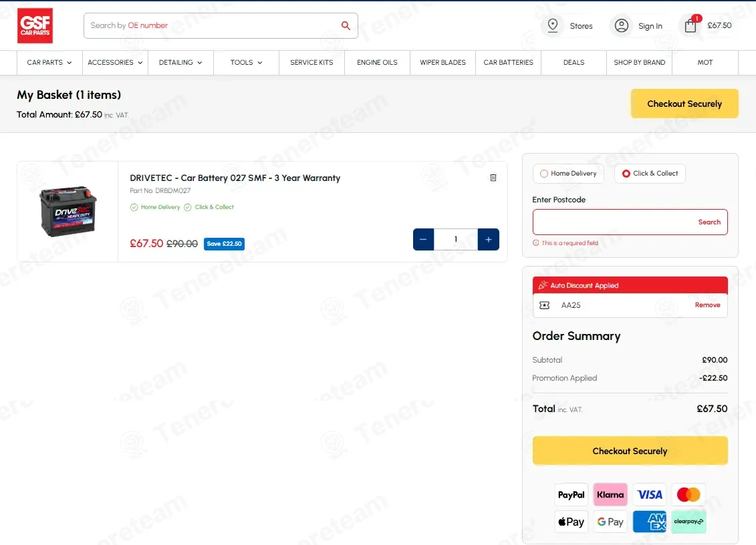This screenshot has width=756, height=545.
Task: Click the Sign In user avatar icon
Action: pos(622,25)
